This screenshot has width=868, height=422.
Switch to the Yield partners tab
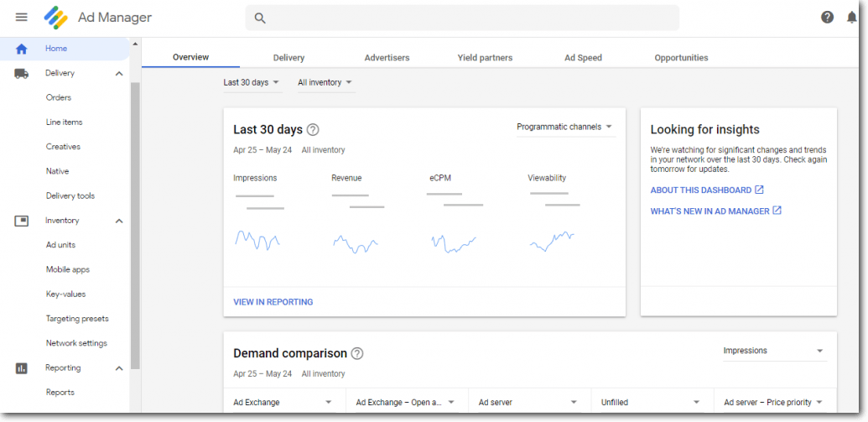pyautogui.click(x=485, y=58)
